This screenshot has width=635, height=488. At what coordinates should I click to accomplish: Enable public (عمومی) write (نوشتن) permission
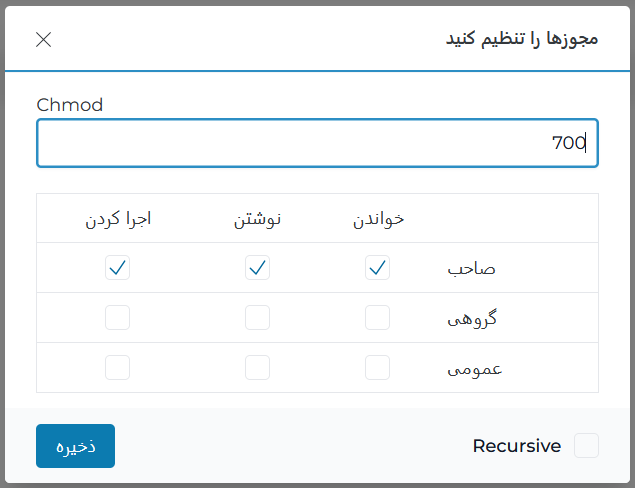click(x=257, y=368)
